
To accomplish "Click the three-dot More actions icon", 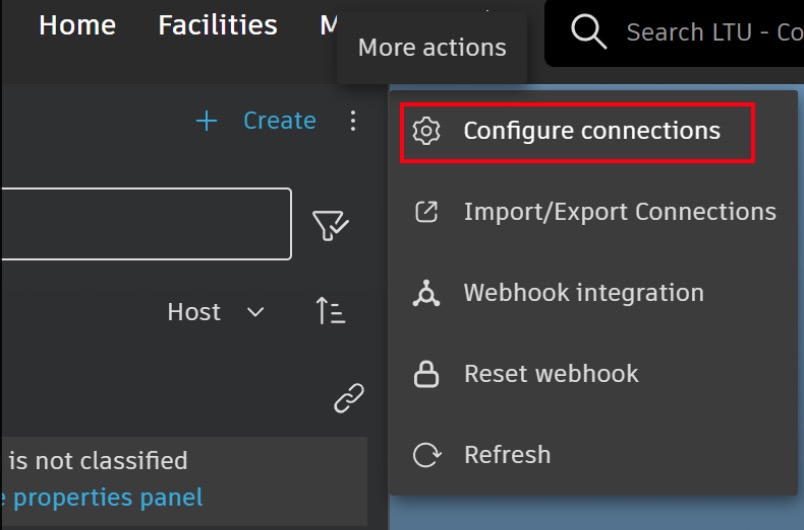I will point(352,121).
